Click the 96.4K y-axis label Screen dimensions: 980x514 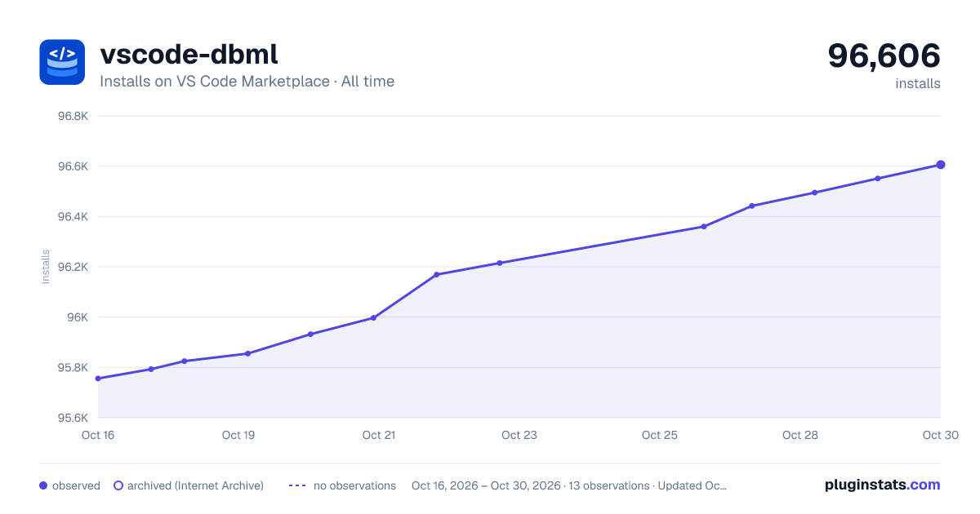tap(72, 216)
